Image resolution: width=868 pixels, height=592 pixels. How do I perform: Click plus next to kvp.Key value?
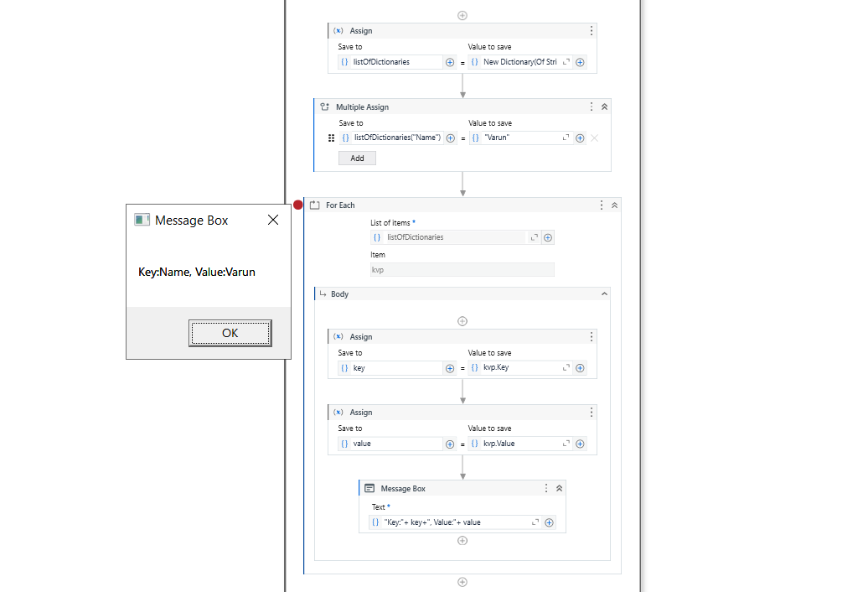coord(580,368)
